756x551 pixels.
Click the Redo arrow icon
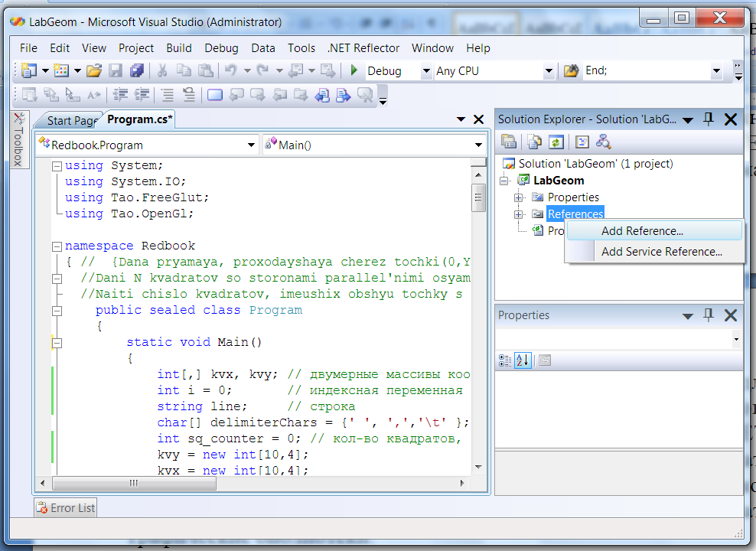[x=263, y=71]
